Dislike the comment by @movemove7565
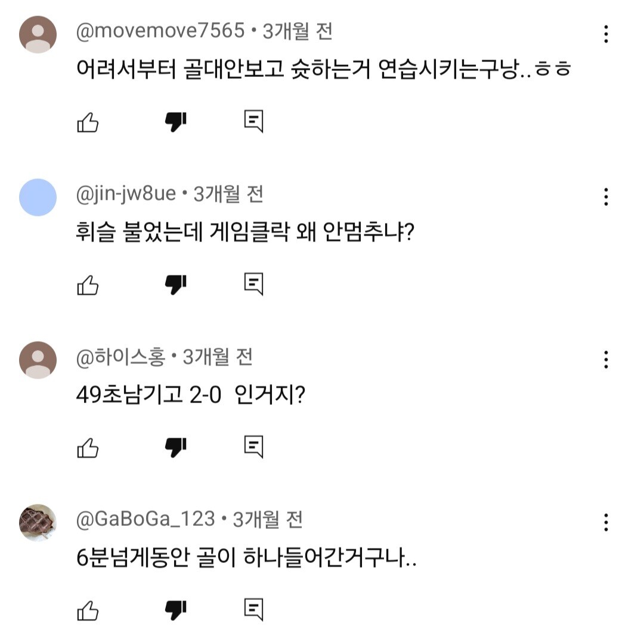Viewport: 644px width, 644px height. pyautogui.click(x=176, y=122)
